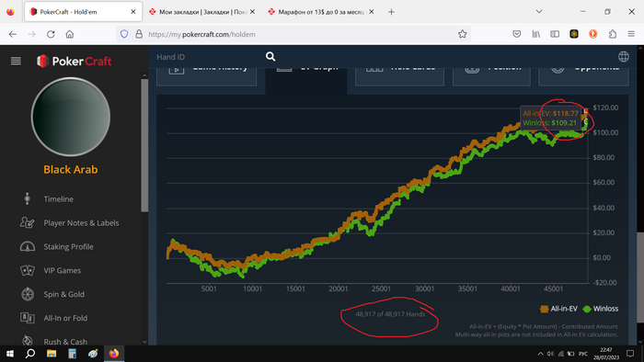Click the Timeline sidebar icon
The height and width of the screenshot is (362, 644).
tap(27, 198)
